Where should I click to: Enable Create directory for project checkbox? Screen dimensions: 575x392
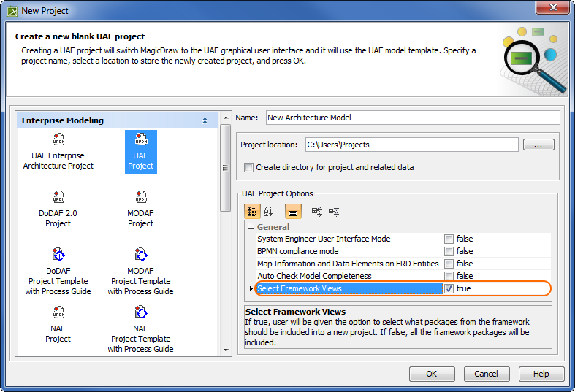pyautogui.click(x=248, y=167)
